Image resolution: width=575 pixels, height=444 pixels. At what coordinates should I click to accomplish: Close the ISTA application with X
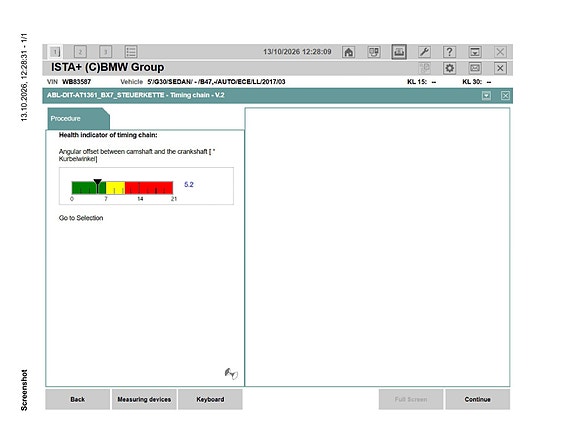(500, 68)
